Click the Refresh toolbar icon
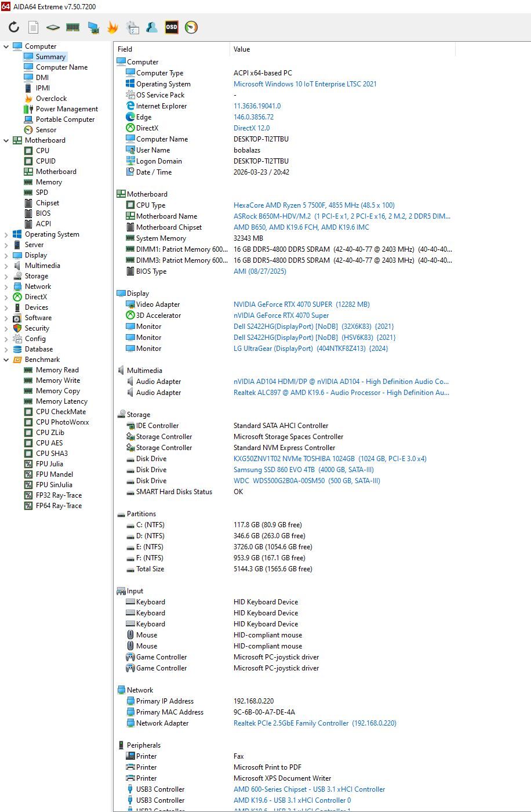This screenshot has height=812, width=531. pos(14,27)
